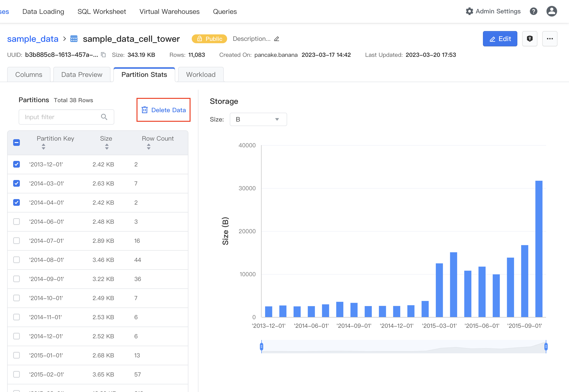Click the shield security icon button

tap(530, 39)
